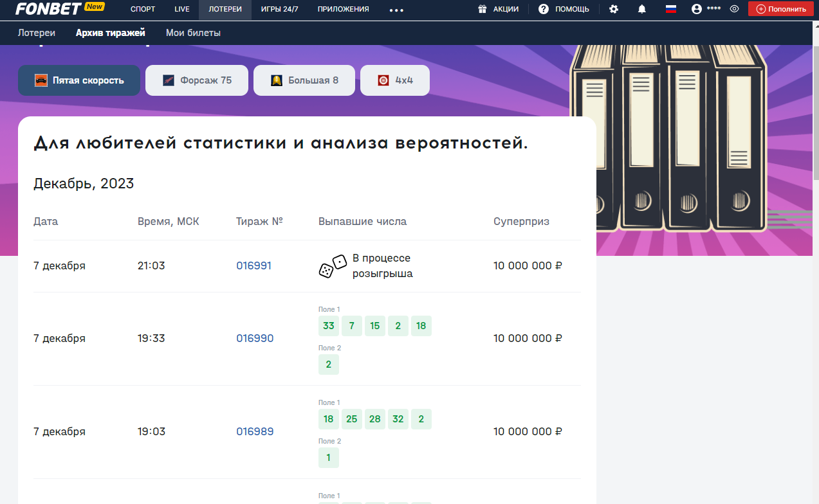Click the ПОМОЩЬ text link
The width and height of the screenshot is (819, 504).
[x=572, y=9]
